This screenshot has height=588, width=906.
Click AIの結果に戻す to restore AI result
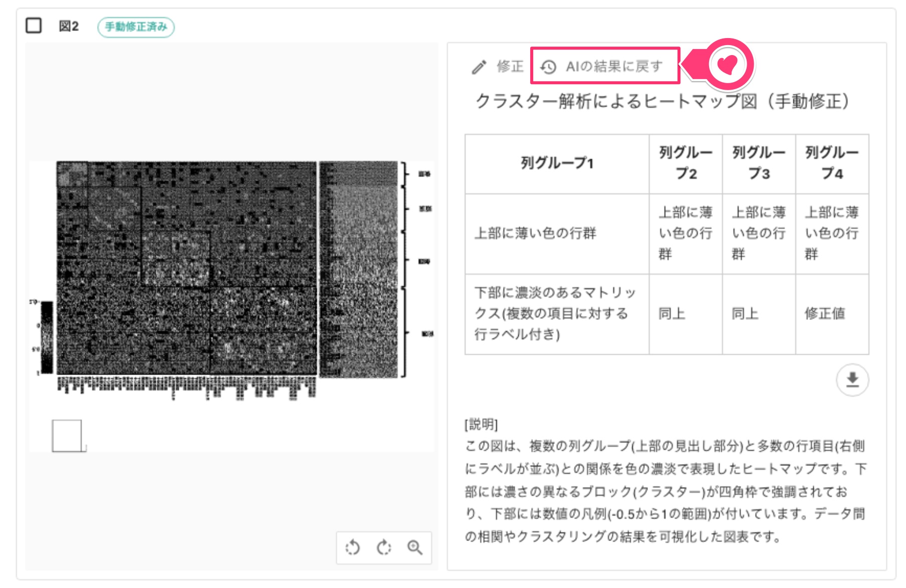coord(601,66)
